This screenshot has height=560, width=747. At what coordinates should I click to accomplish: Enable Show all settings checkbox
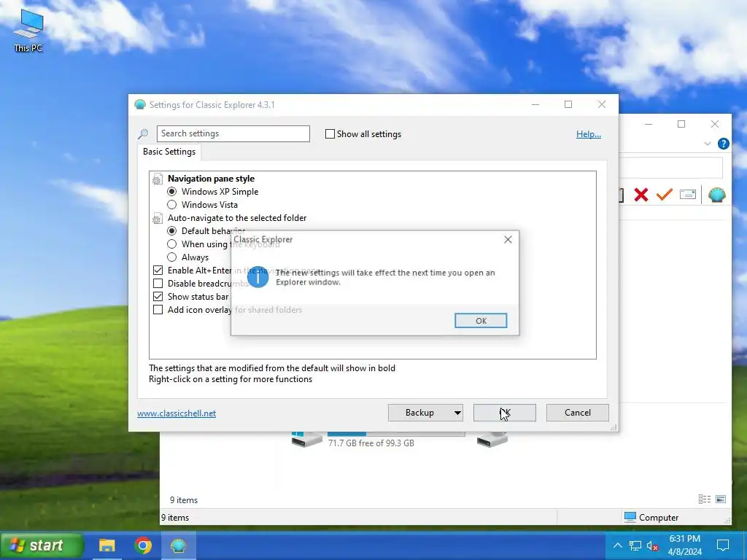pyautogui.click(x=330, y=134)
